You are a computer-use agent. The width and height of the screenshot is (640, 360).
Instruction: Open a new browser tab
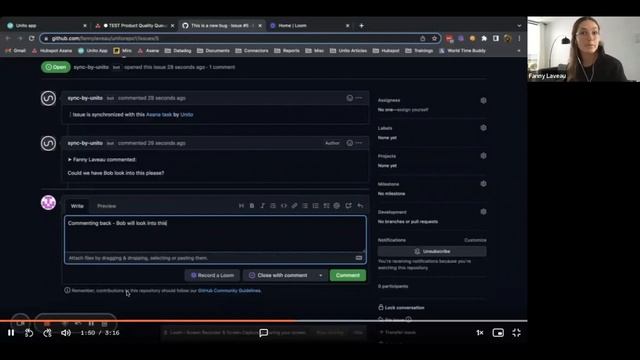361,26
